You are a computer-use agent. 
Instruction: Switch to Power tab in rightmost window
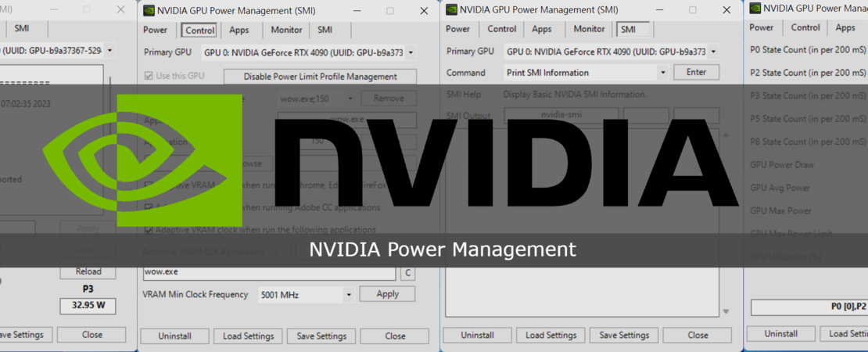761,27
